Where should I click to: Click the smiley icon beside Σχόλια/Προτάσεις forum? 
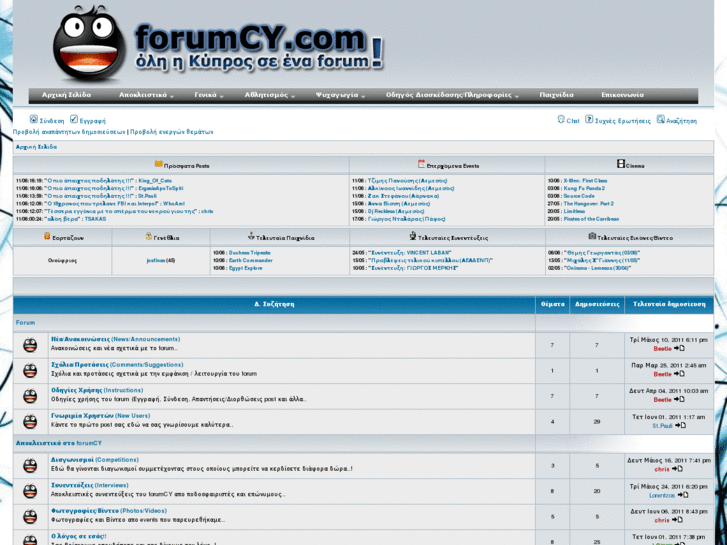tap(30, 371)
